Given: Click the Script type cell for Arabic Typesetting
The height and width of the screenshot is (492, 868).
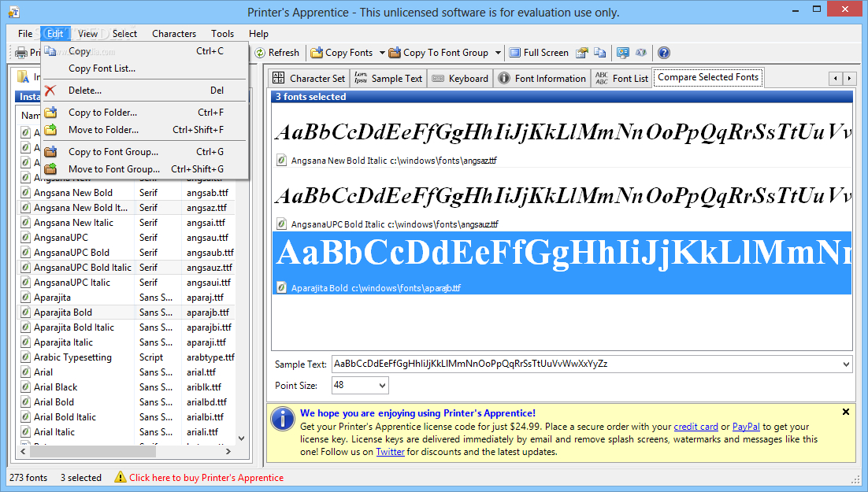Looking at the screenshot, I should click(151, 357).
